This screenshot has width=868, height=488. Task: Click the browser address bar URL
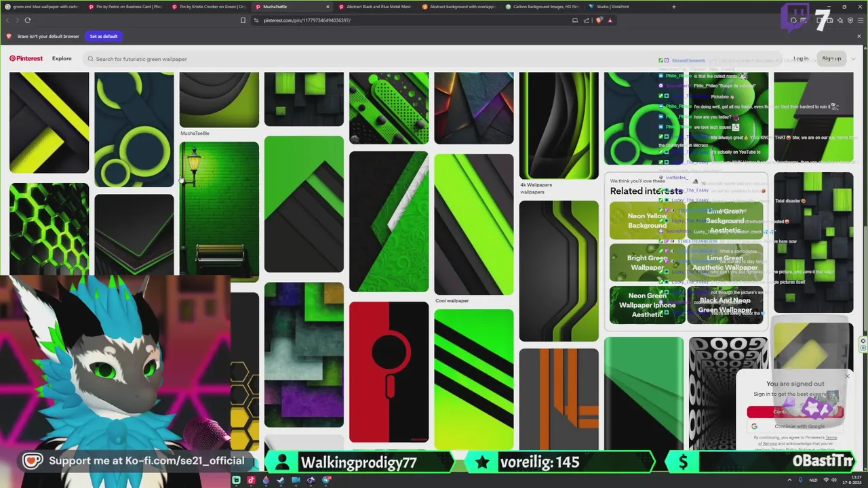click(x=307, y=20)
